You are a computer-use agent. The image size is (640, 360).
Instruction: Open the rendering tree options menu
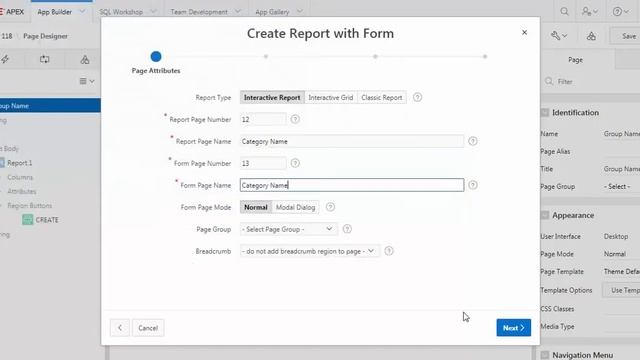[87, 81]
